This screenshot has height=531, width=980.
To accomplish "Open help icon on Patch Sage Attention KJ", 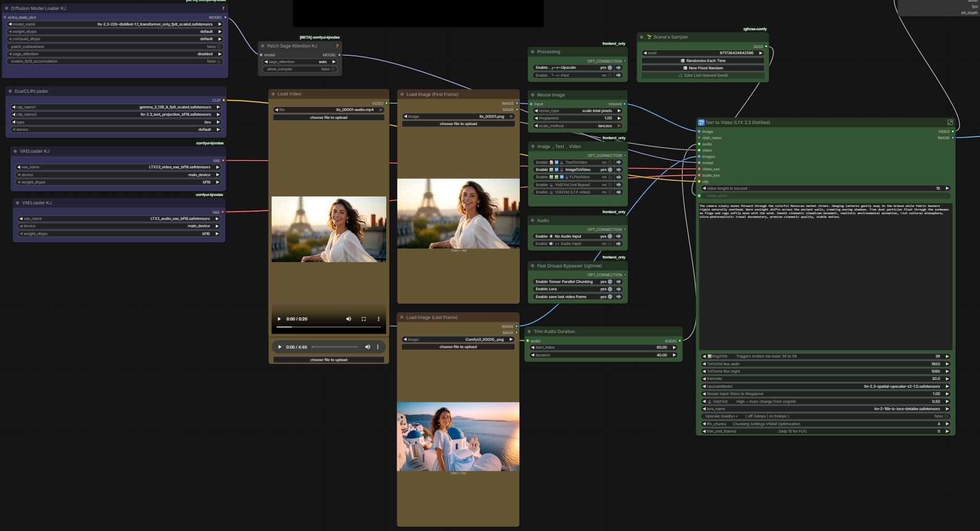I will (x=337, y=46).
